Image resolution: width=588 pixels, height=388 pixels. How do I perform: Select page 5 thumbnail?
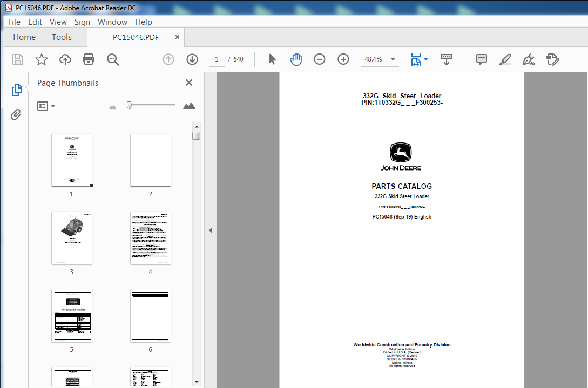click(72, 315)
